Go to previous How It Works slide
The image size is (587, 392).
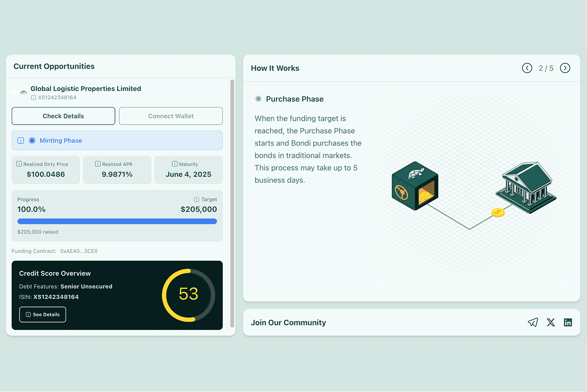pyautogui.click(x=527, y=68)
